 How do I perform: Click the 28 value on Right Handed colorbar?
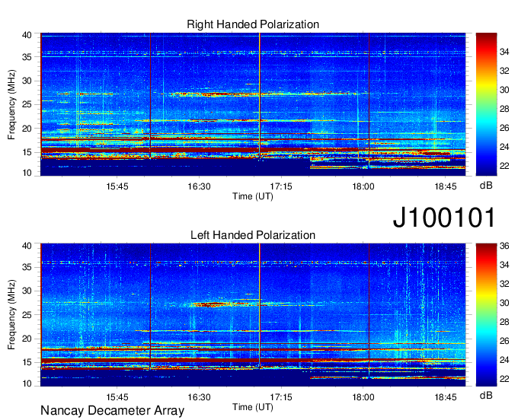pyautogui.click(x=504, y=109)
